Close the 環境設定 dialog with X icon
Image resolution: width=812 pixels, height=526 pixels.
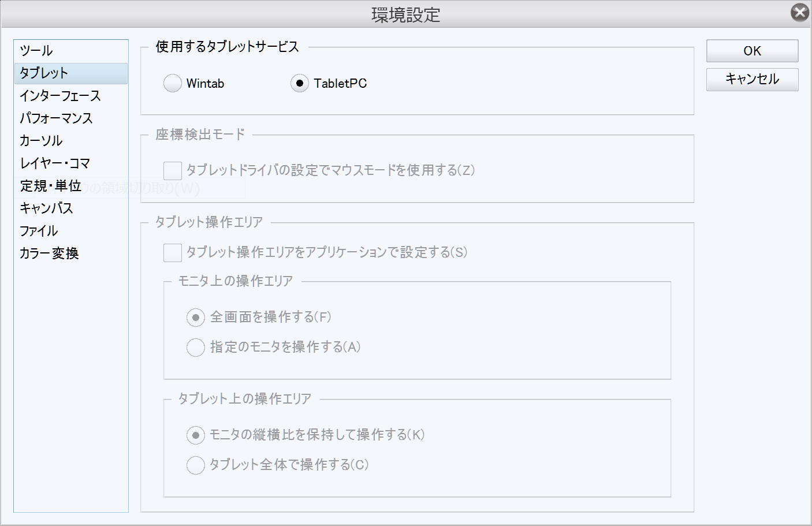(x=799, y=13)
